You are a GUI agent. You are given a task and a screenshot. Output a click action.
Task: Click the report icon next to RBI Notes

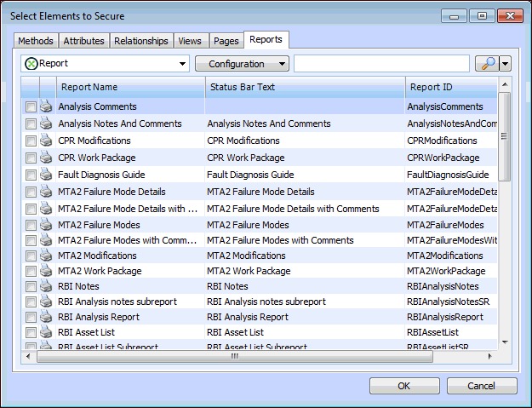pos(46,287)
